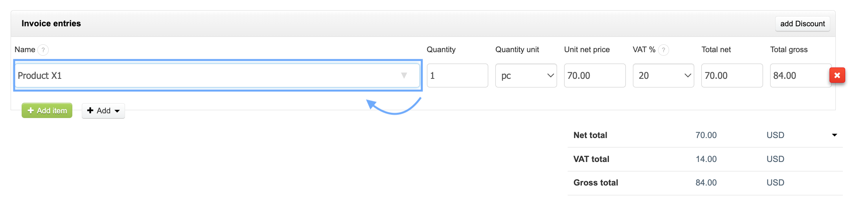This screenshot has height=211, width=868.
Task: Click the Quantity input field
Action: (x=457, y=75)
